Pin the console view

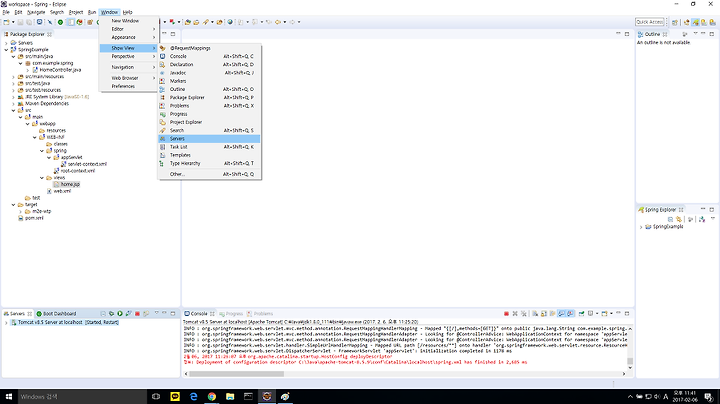(x=581, y=314)
